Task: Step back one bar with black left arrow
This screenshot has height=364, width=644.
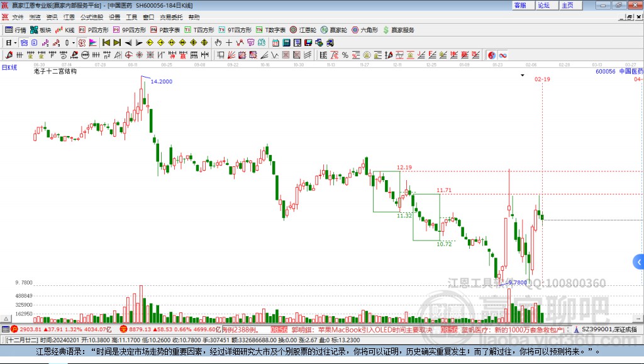Action: (128, 42)
